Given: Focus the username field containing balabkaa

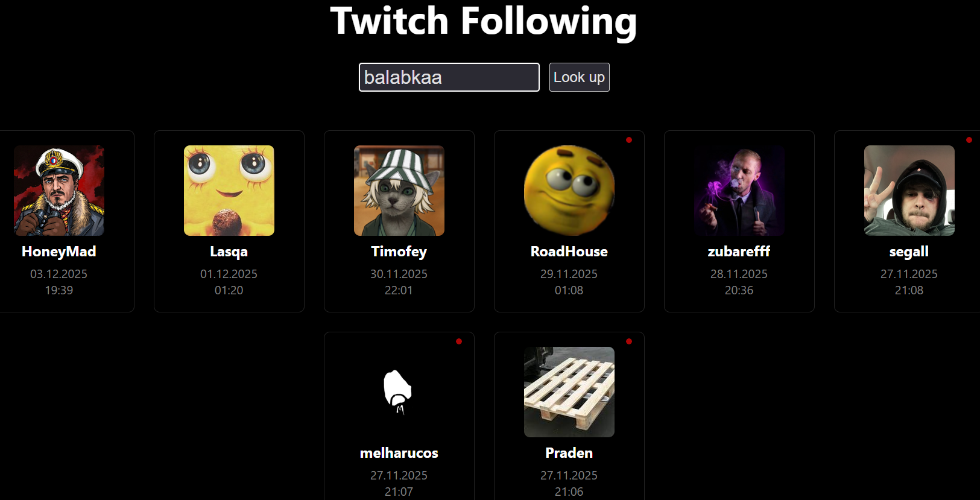Looking at the screenshot, I should coord(449,77).
